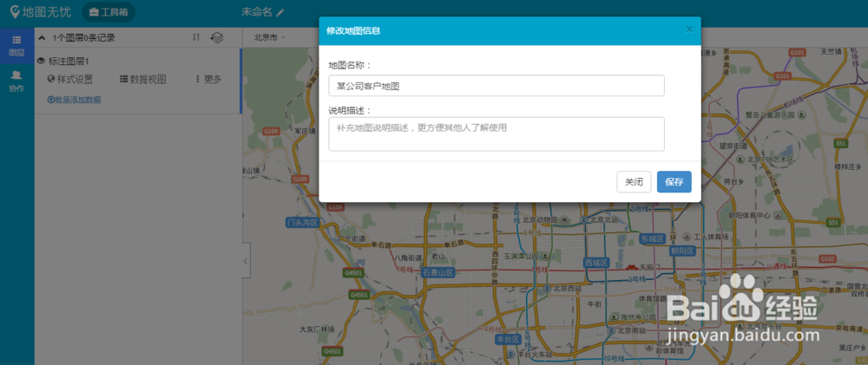Open the 北京市 city dropdown
The height and width of the screenshot is (365, 868).
[270, 37]
